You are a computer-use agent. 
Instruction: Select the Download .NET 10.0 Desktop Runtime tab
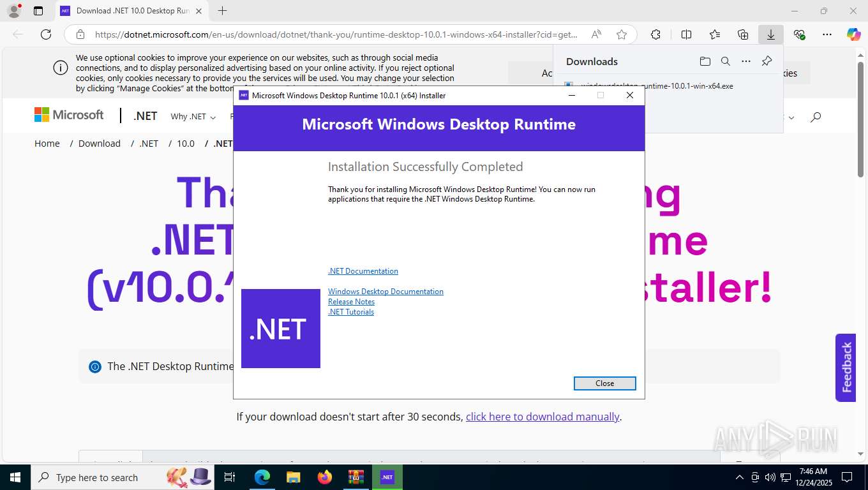(131, 11)
